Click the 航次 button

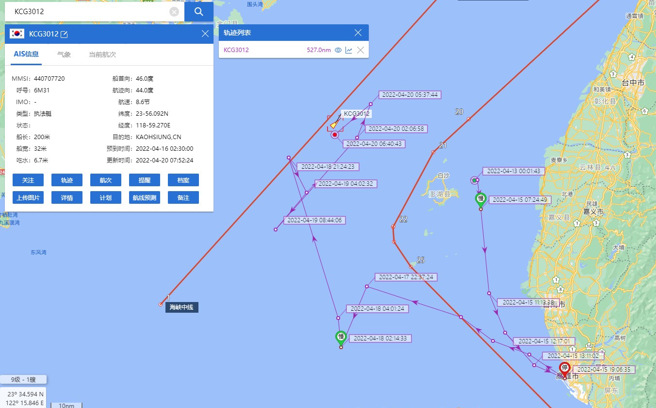coord(105,180)
